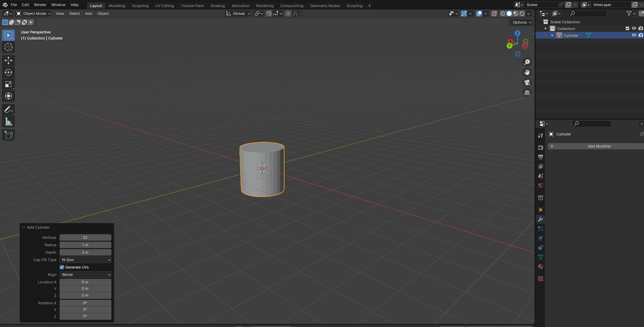Select the Move tool in the toolbar
Screen dimensions: 644x327
[x=8, y=60]
